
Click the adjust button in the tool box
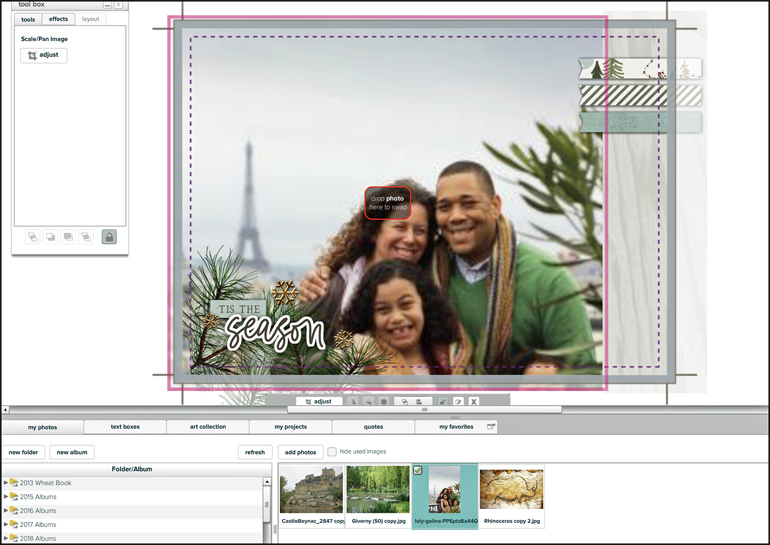click(x=44, y=56)
